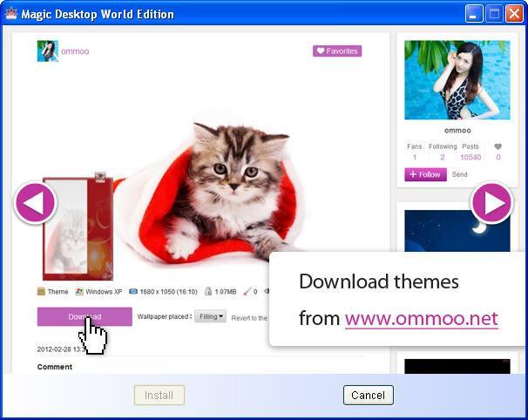528x420 pixels.
Task: Click the 1680 x 1050 resolution icon
Action: [x=133, y=291]
